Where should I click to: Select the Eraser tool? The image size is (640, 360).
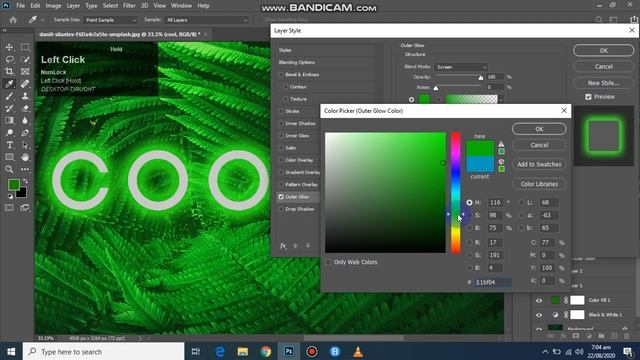click(25, 109)
